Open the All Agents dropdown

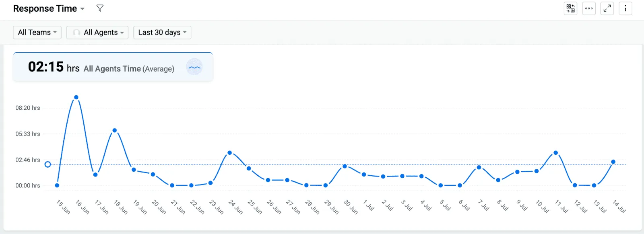97,32
